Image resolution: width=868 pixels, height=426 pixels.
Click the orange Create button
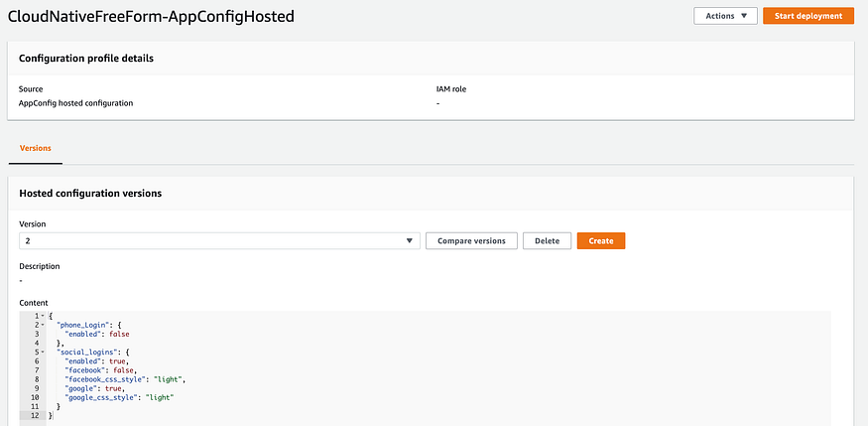(601, 241)
